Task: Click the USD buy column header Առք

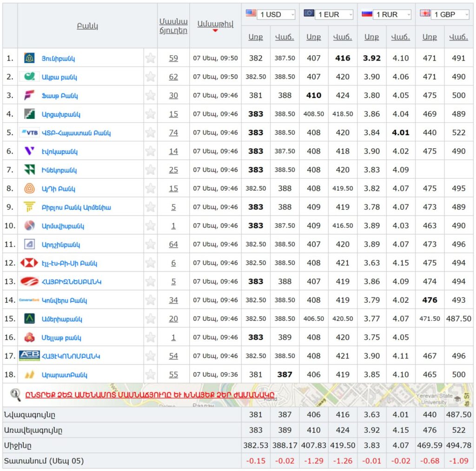Action: [x=256, y=38]
